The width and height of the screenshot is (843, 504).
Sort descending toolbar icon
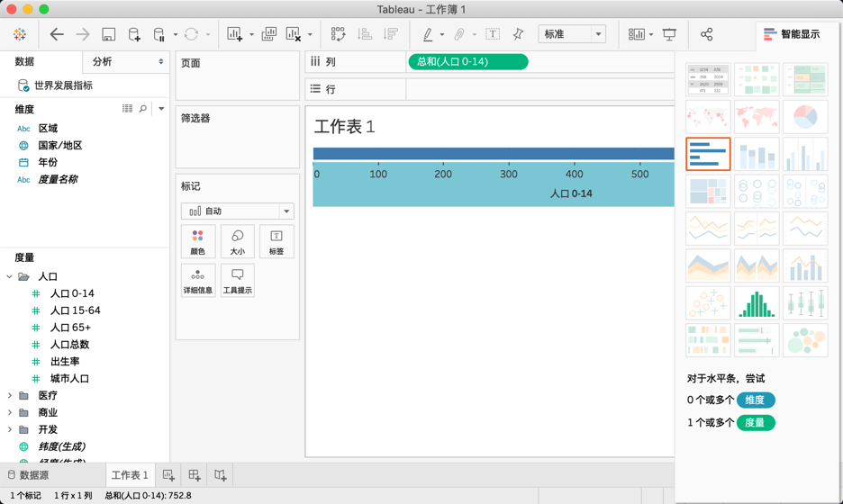click(x=390, y=34)
